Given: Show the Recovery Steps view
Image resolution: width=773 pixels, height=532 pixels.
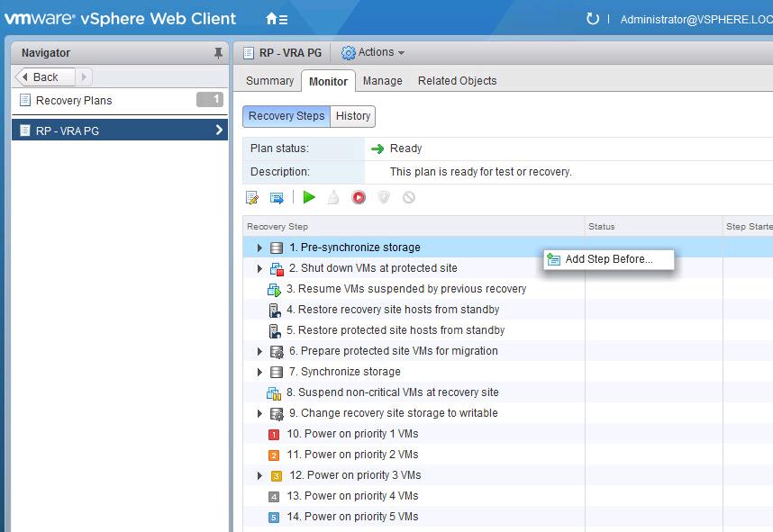Looking at the screenshot, I should pos(286,116).
